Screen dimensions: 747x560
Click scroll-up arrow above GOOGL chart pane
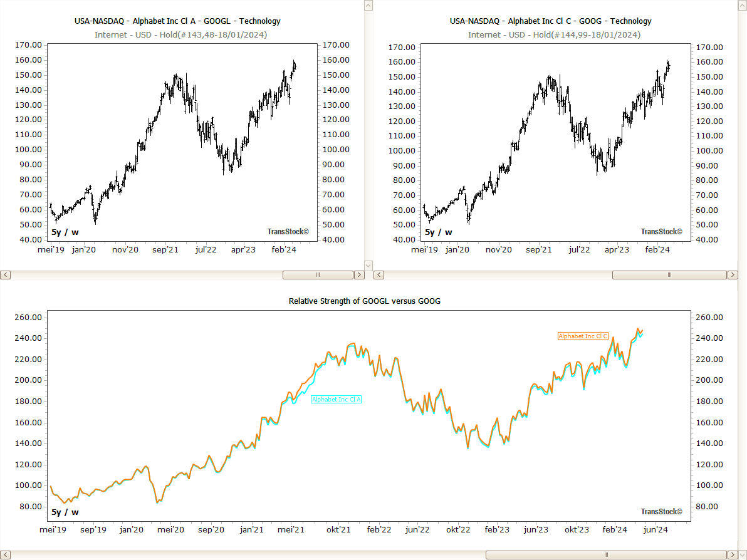[x=368, y=5]
